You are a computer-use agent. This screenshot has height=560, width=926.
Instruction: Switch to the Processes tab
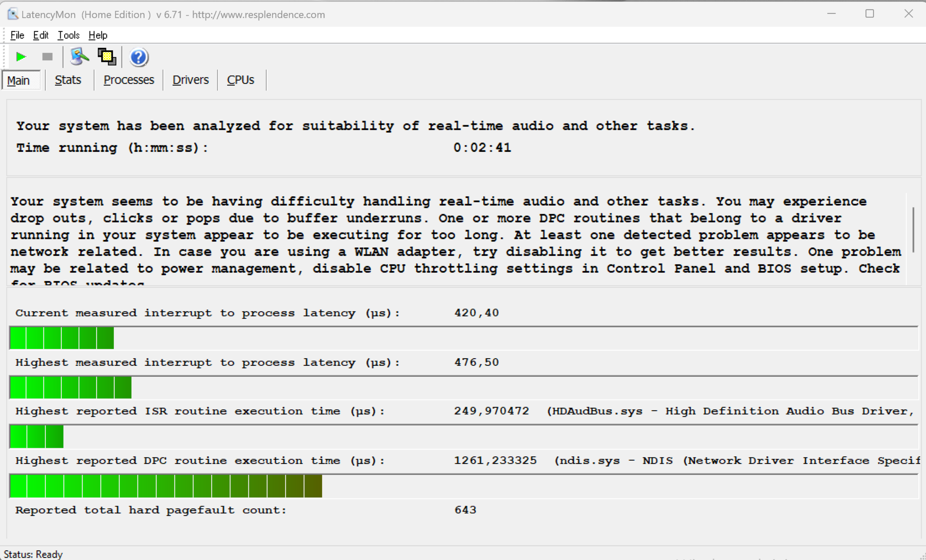tap(129, 80)
